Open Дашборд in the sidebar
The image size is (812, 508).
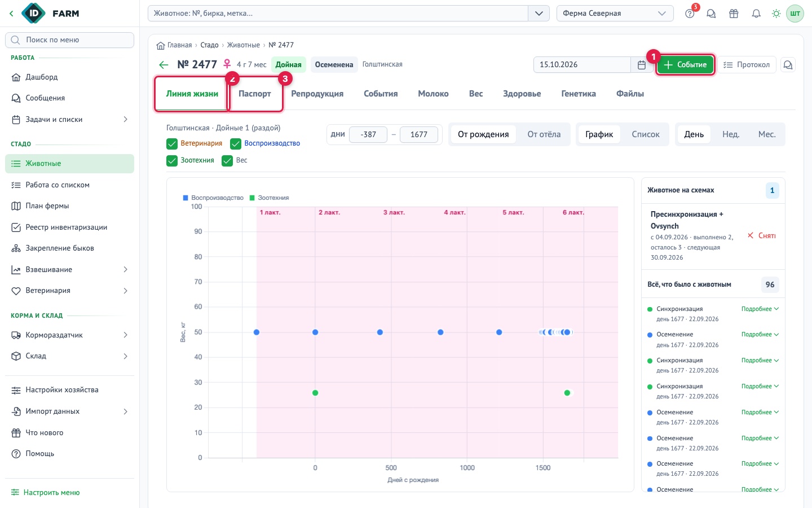70,77
